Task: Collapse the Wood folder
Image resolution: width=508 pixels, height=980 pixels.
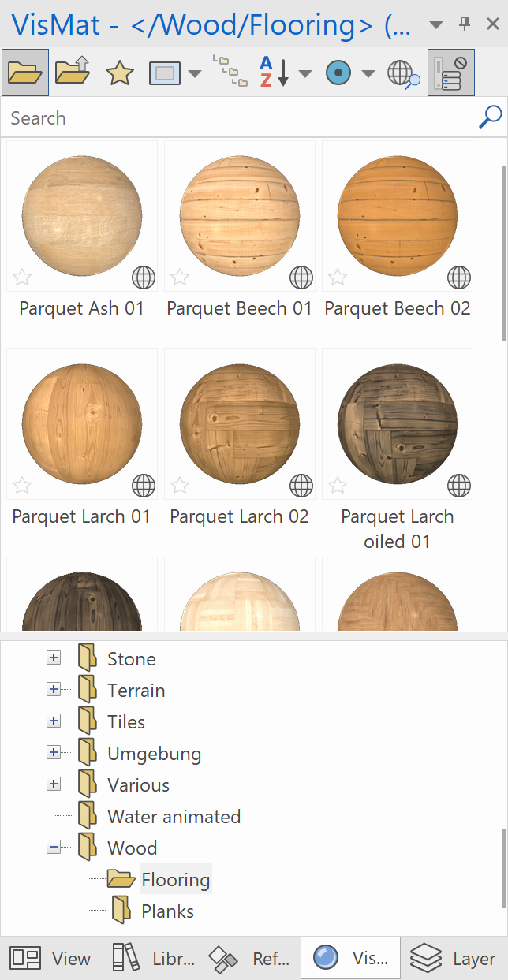Action: click(x=54, y=847)
